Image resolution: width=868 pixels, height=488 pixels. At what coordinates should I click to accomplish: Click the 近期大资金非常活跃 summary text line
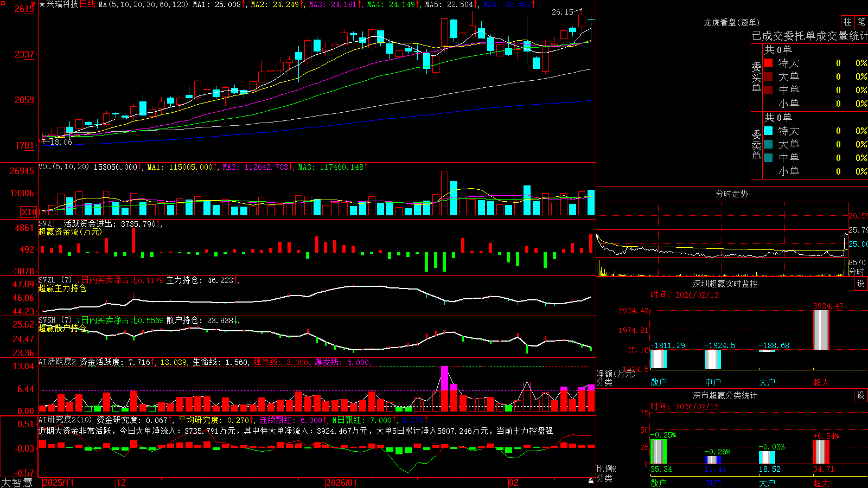[x=296, y=431]
